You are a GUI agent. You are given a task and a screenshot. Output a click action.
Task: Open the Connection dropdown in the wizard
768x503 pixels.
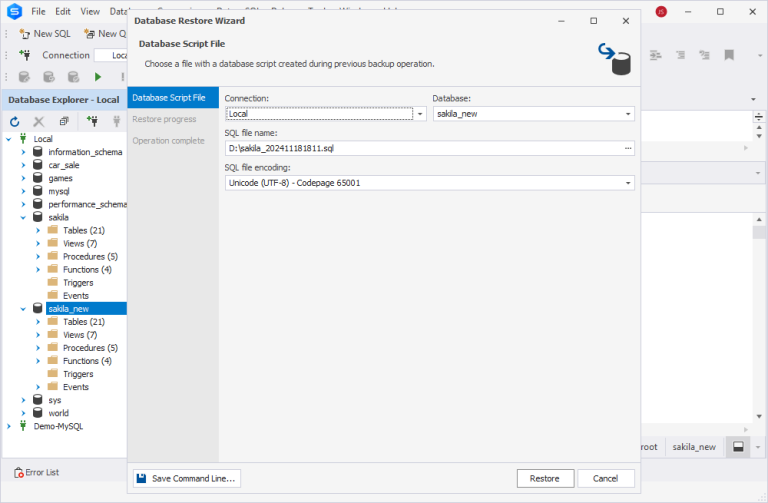tap(420, 114)
